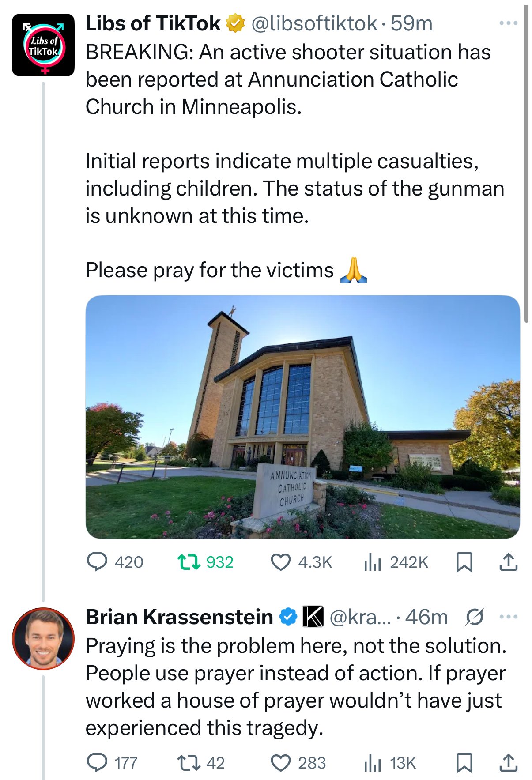
Task: Repost Brian Krassenstein's reply
Action: (188, 763)
